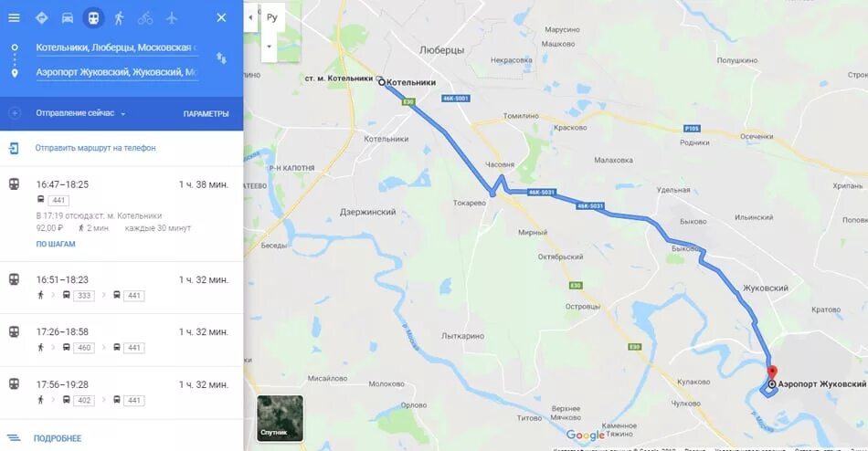Open ПО ШАГАМ step details
Image resolution: width=868 pixels, height=451 pixels.
click(x=56, y=244)
